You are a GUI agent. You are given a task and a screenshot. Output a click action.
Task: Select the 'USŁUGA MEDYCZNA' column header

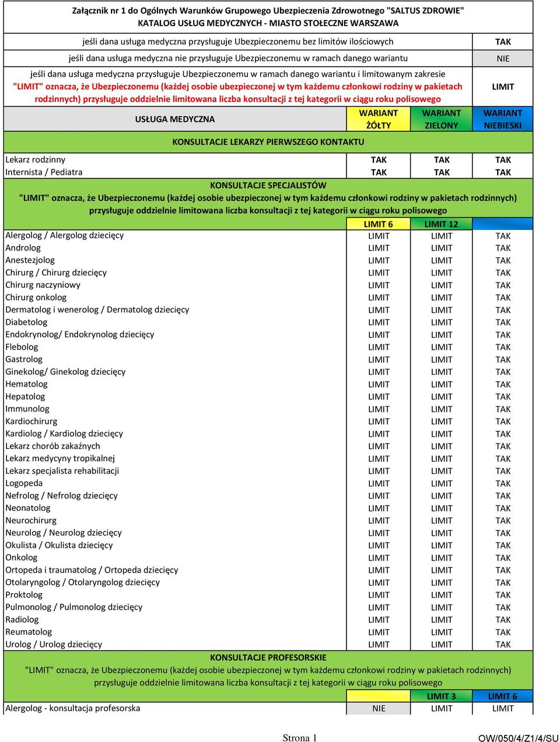[x=175, y=119]
